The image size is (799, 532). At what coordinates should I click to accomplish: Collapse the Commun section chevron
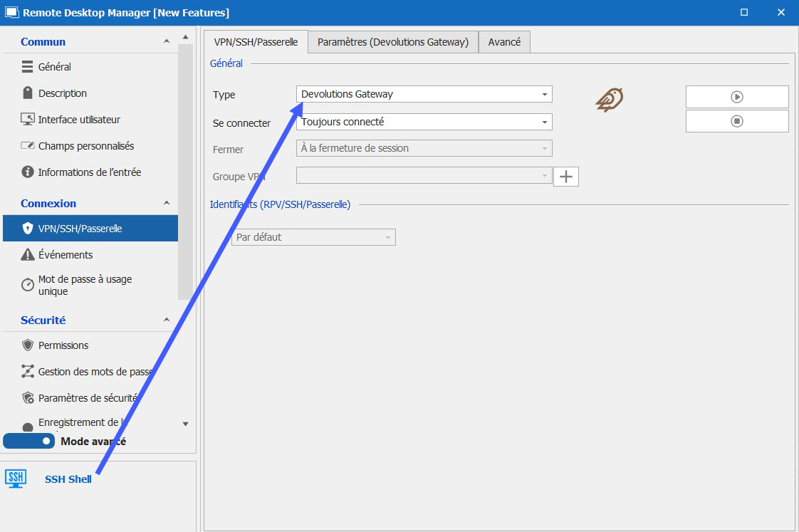click(167, 42)
